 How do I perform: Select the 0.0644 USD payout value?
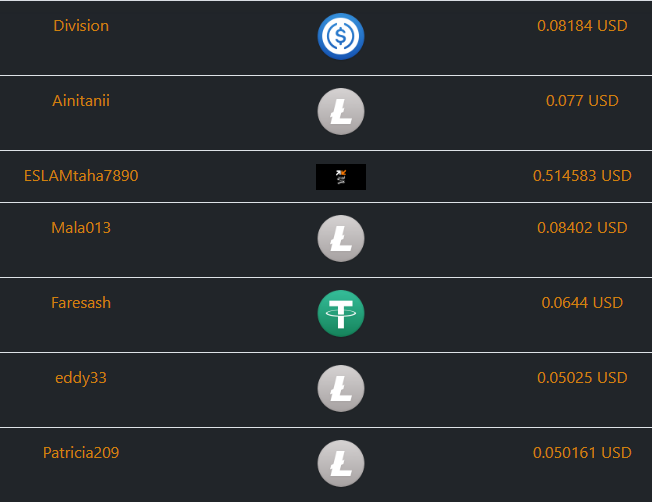click(582, 302)
